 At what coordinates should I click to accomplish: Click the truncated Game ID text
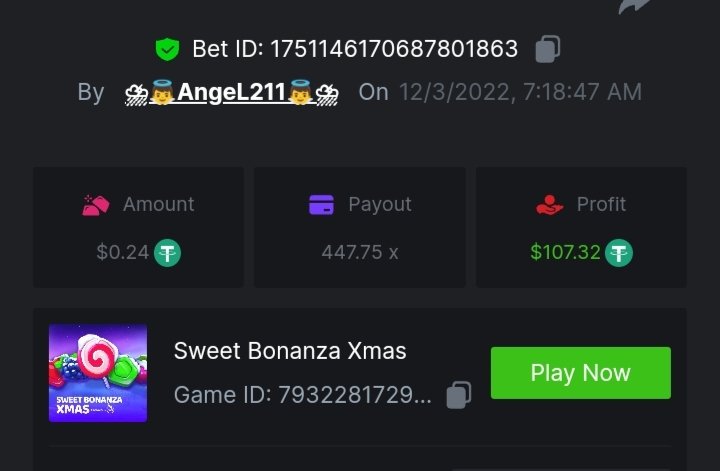coord(302,396)
